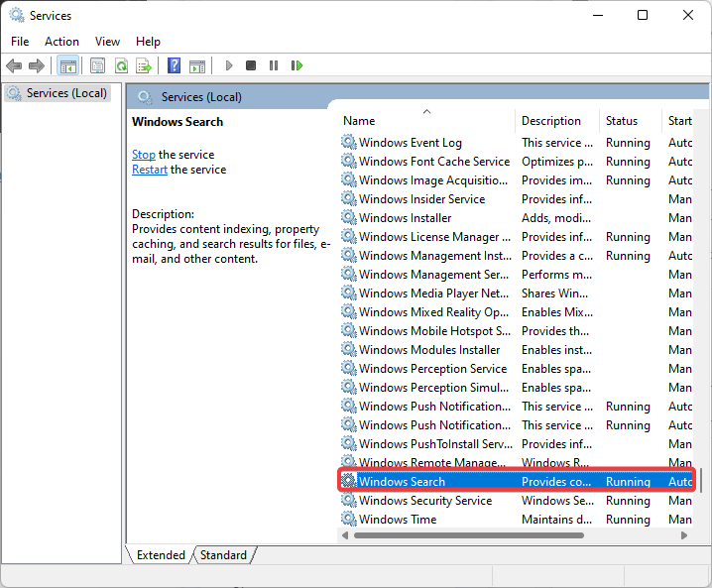Click gear icon of Windows Installer row

pyautogui.click(x=349, y=217)
